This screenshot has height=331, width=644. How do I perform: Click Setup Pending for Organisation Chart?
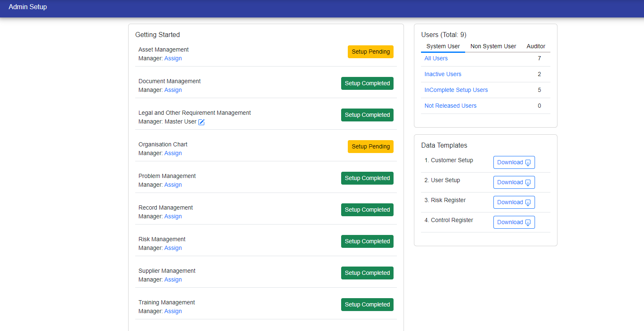click(370, 147)
